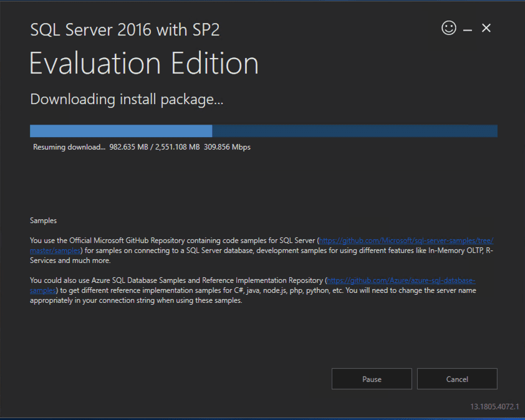Cancel the SQL Server download
Image resolution: width=525 pixels, height=420 pixels.
[457, 379]
